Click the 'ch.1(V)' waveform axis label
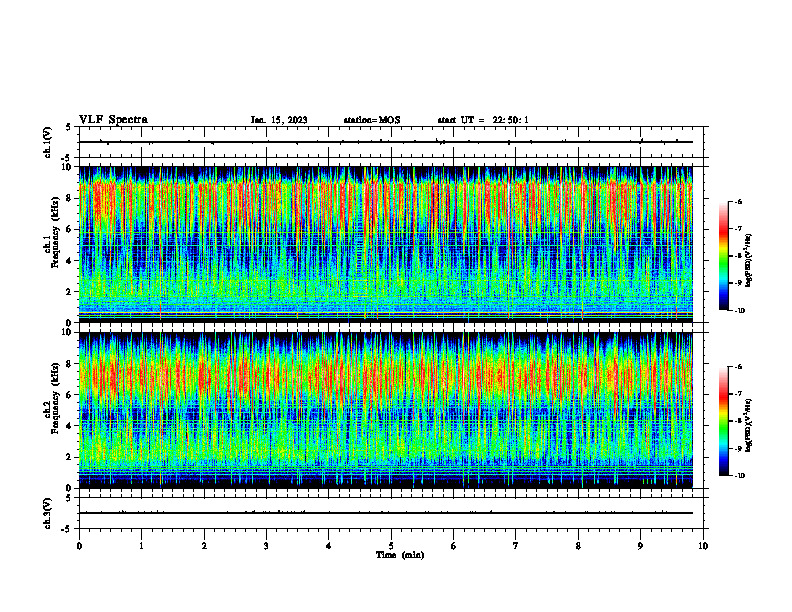 (47, 142)
